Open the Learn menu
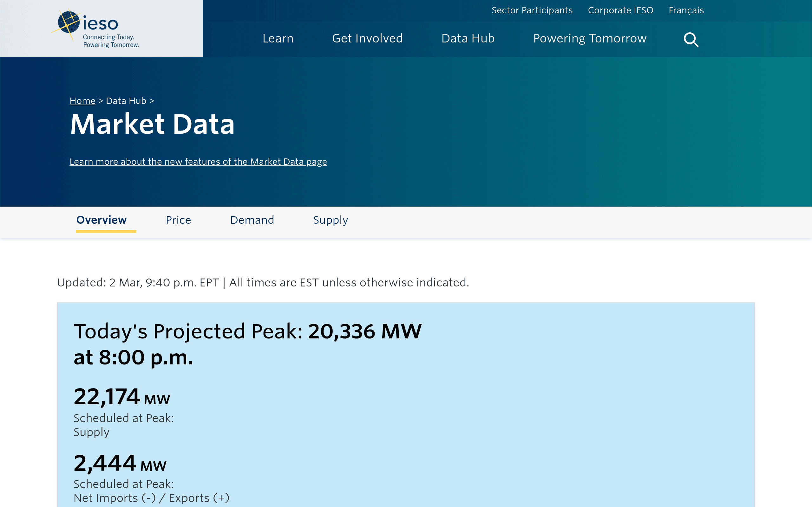Screen dimensions: 812x507 click(x=278, y=39)
